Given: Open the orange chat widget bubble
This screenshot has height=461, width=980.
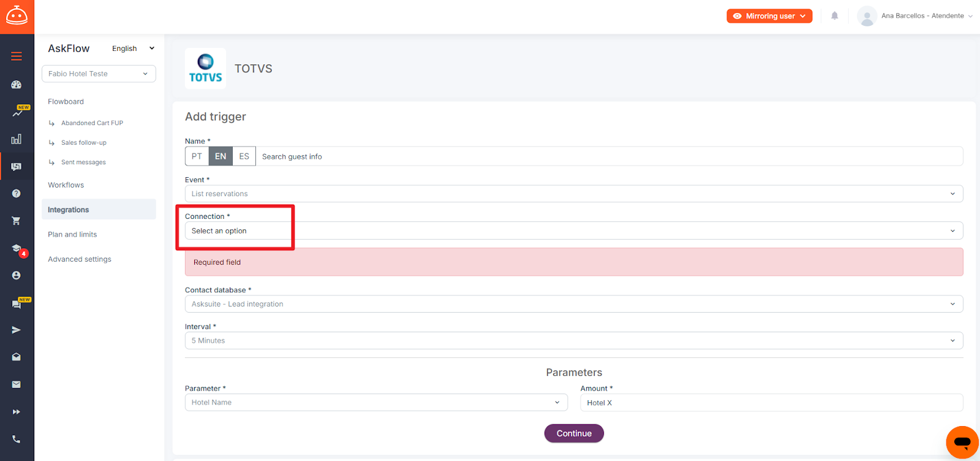Looking at the screenshot, I should 962,442.
